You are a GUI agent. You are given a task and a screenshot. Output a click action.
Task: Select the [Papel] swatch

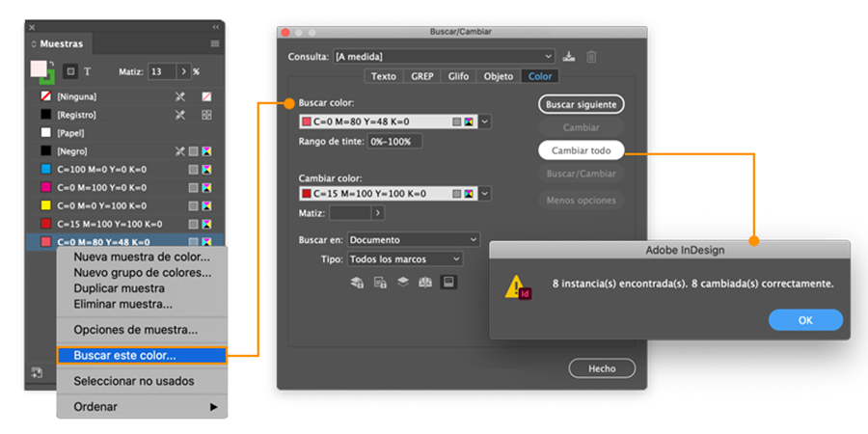pos(124,133)
